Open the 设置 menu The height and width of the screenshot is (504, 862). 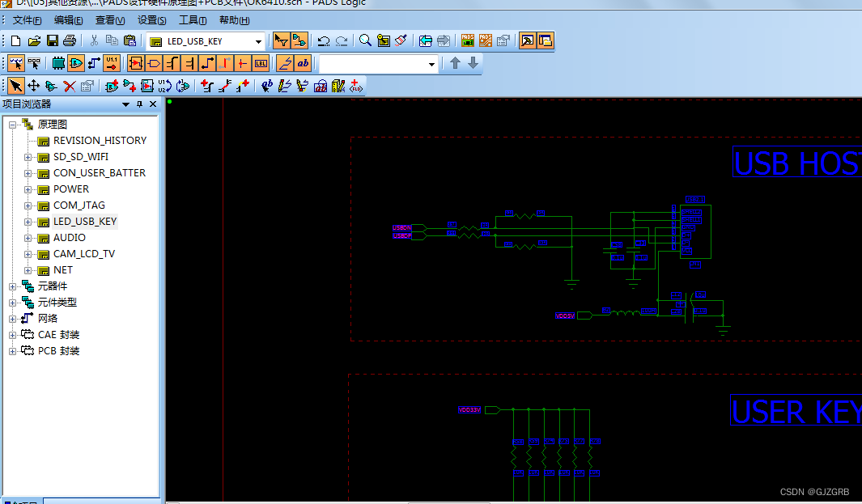151,20
